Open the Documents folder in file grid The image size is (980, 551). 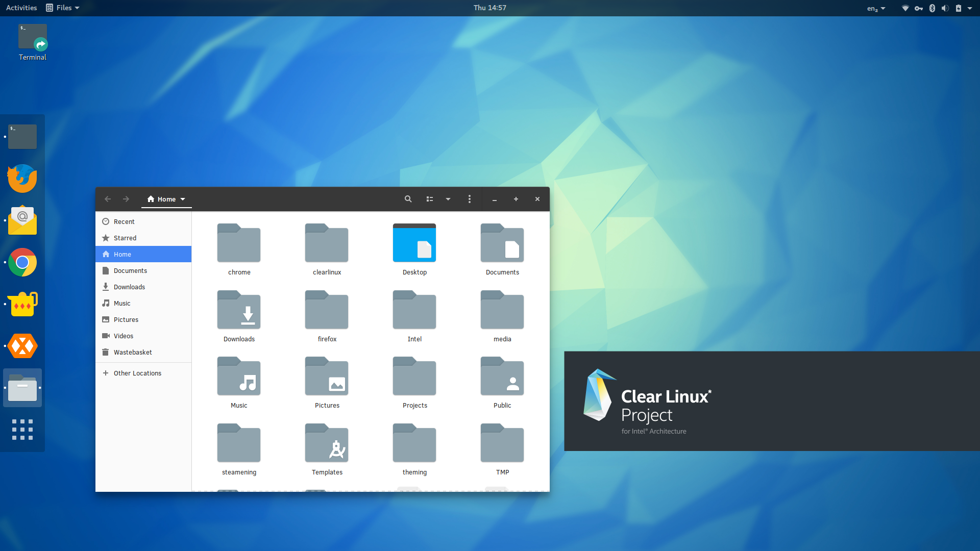[502, 243]
